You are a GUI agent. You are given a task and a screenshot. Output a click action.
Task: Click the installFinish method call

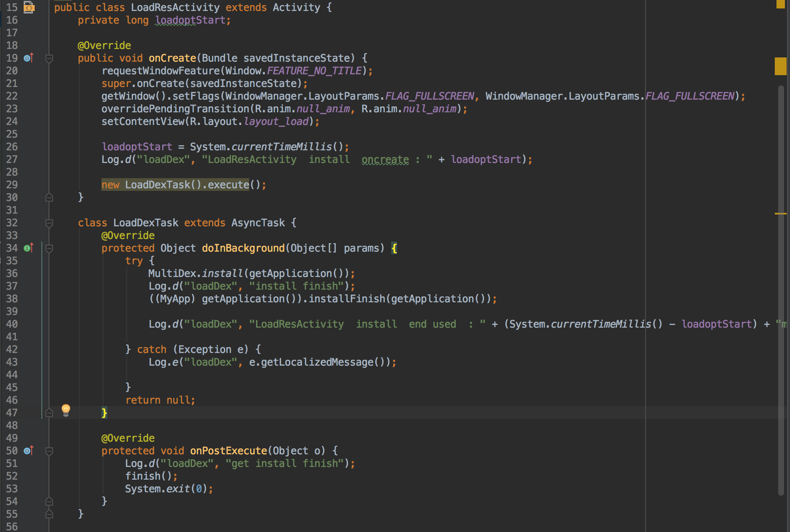[347, 299]
